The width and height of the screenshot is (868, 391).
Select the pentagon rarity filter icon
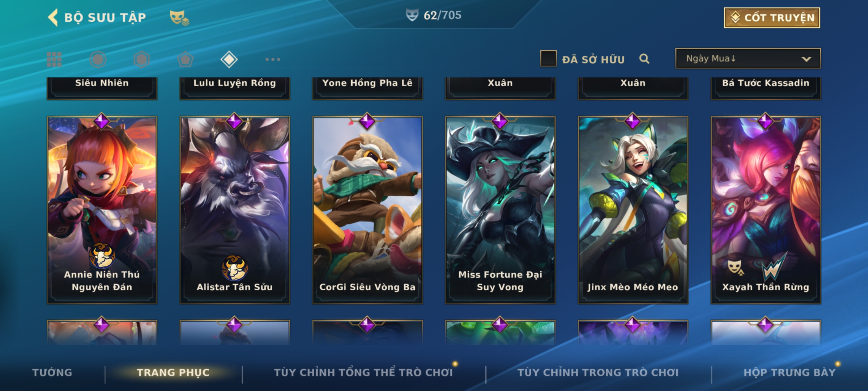(x=185, y=59)
